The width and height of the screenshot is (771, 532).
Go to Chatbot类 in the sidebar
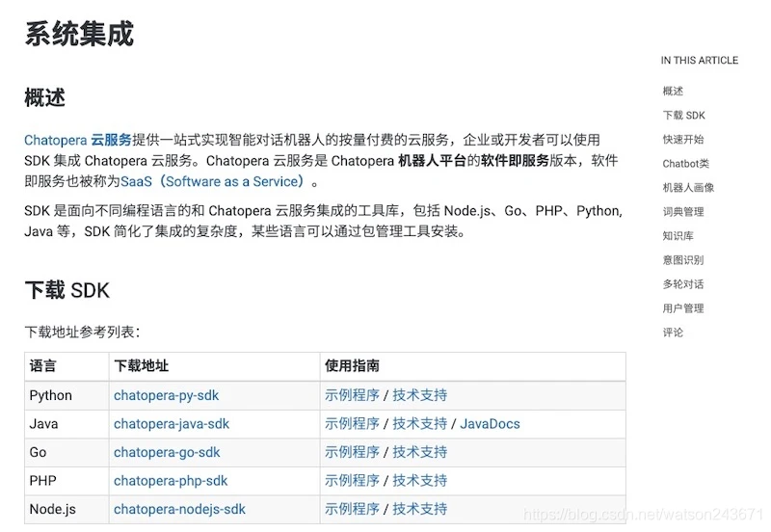coord(686,164)
